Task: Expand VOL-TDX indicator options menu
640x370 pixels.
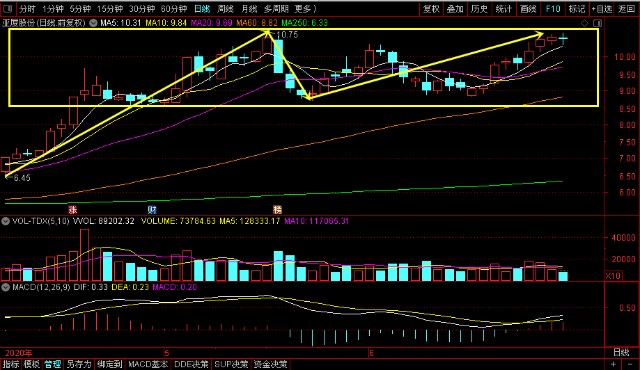Action: point(5,221)
